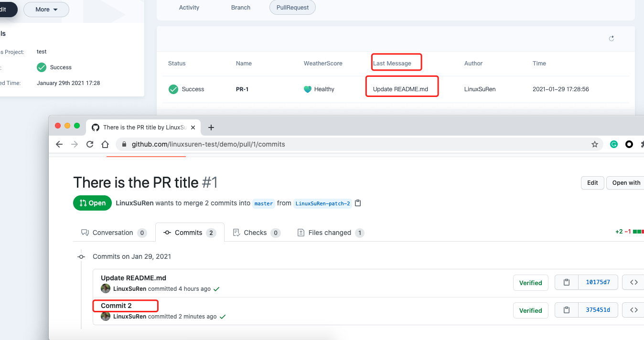Click the Update README.md message cell
644x340 pixels.
[x=400, y=89]
